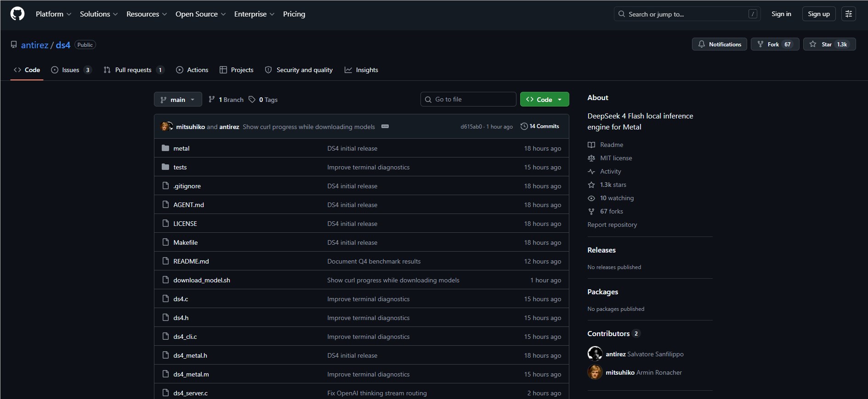
Task: View the 1.3k stars list
Action: click(x=607, y=185)
